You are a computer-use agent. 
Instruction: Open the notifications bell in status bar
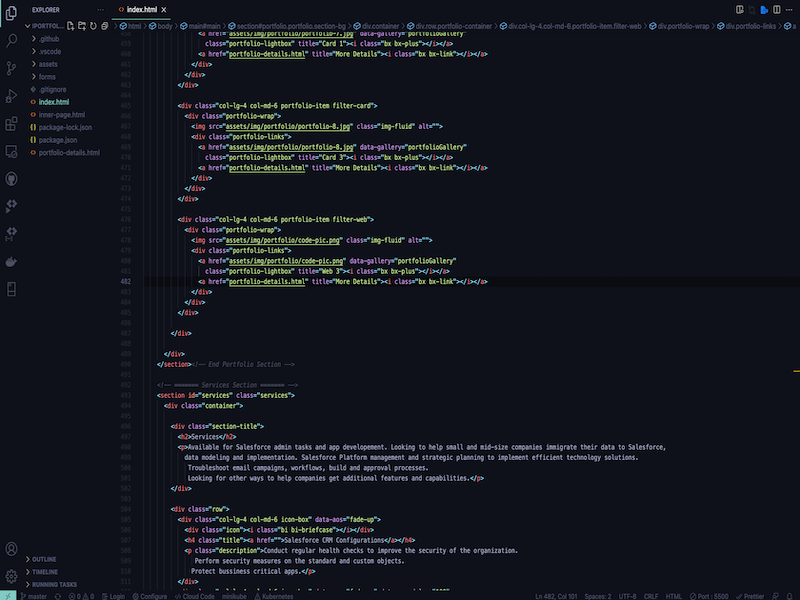(789, 596)
